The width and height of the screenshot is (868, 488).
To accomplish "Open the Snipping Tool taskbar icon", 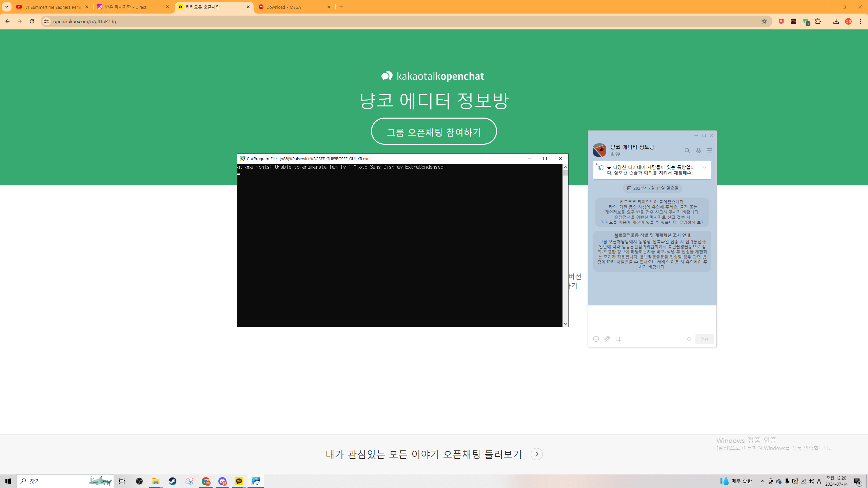I will click(x=189, y=481).
